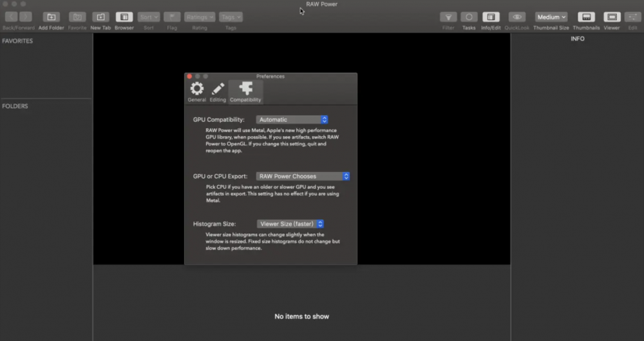Open the GPU Compatibility dropdown
Screen dimensions: 644x341
(292, 120)
